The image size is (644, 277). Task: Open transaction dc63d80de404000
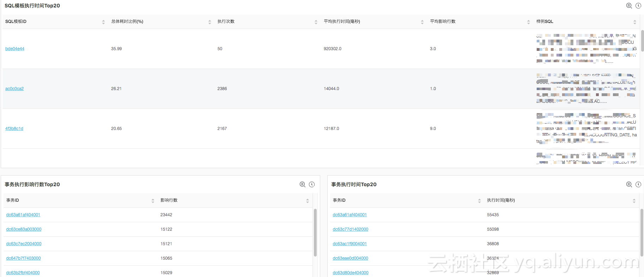click(351, 273)
